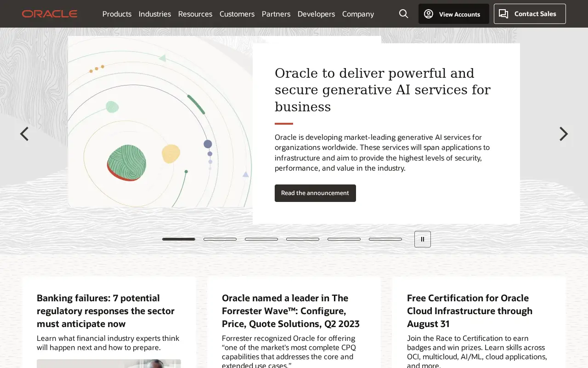588x368 pixels.
Task: Open the Customers menu
Action: point(237,14)
